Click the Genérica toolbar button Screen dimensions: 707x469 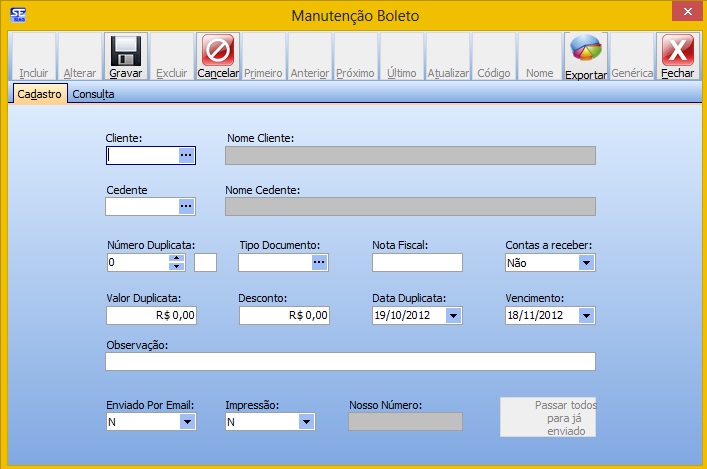click(x=632, y=56)
